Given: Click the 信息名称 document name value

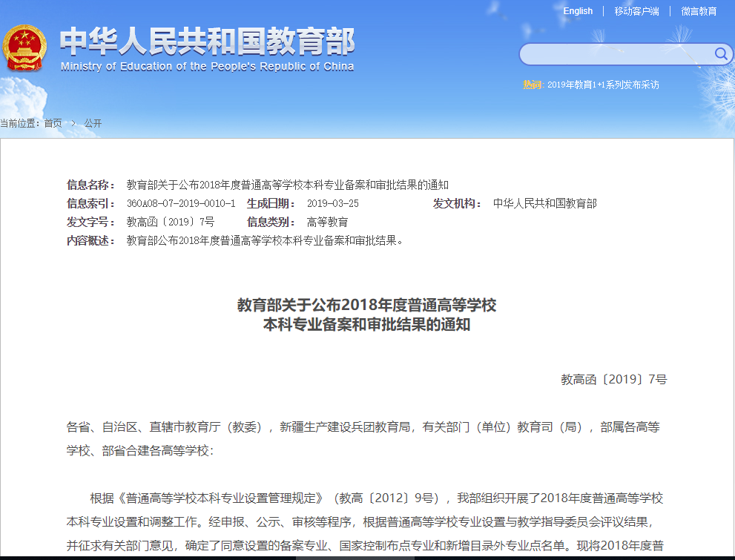Looking at the screenshot, I should [x=287, y=185].
